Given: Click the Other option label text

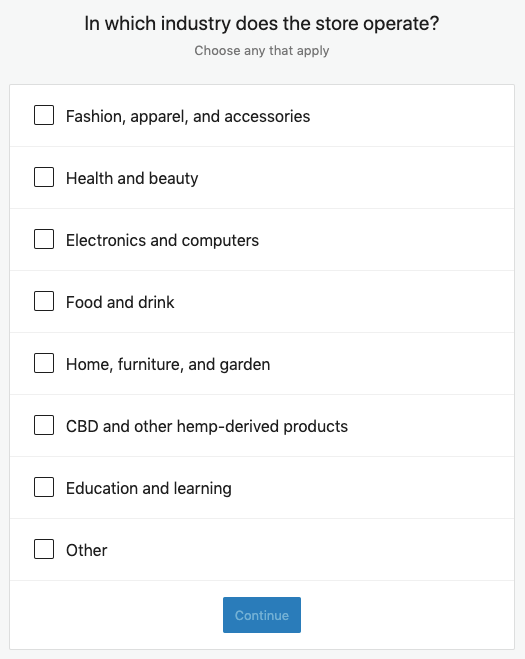Looking at the screenshot, I should coord(87,550).
